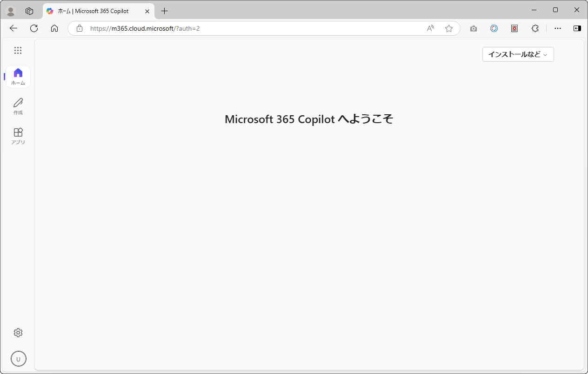This screenshot has width=588, height=374.
Task: Open the red square extension icon
Action: [514, 28]
